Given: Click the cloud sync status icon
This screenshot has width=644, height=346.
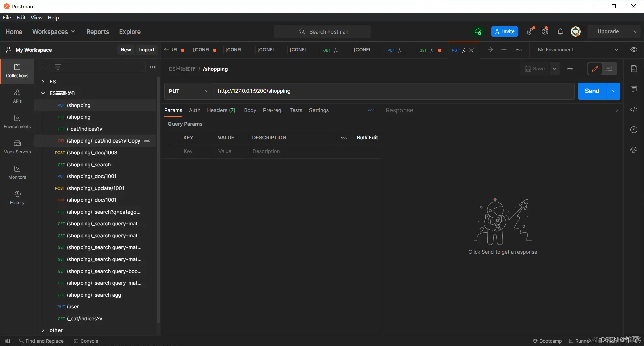Looking at the screenshot, I should [478, 31].
